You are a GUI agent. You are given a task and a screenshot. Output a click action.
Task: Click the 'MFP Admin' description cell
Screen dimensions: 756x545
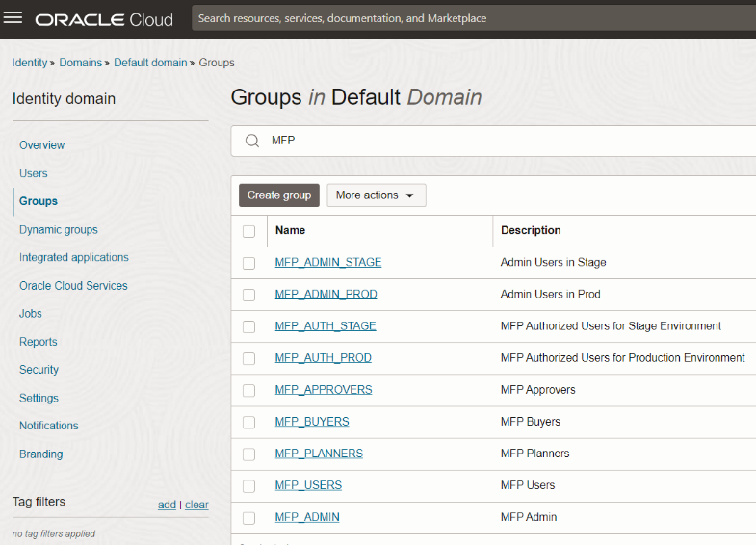tap(529, 517)
